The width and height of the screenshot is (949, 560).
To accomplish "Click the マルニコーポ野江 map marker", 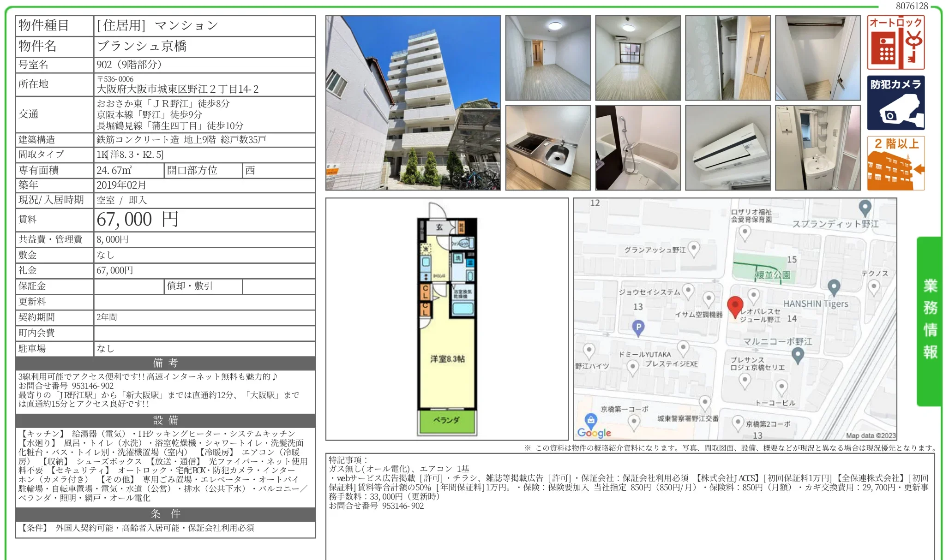I will (798, 354).
